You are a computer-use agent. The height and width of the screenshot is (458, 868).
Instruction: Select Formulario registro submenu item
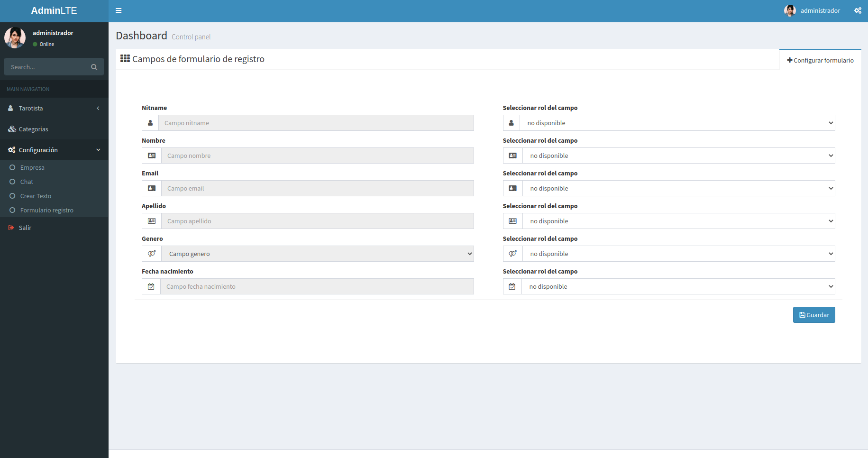46,210
